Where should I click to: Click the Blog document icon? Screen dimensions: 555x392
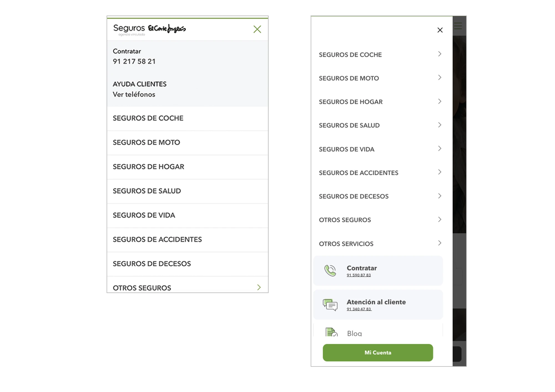(331, 332)
